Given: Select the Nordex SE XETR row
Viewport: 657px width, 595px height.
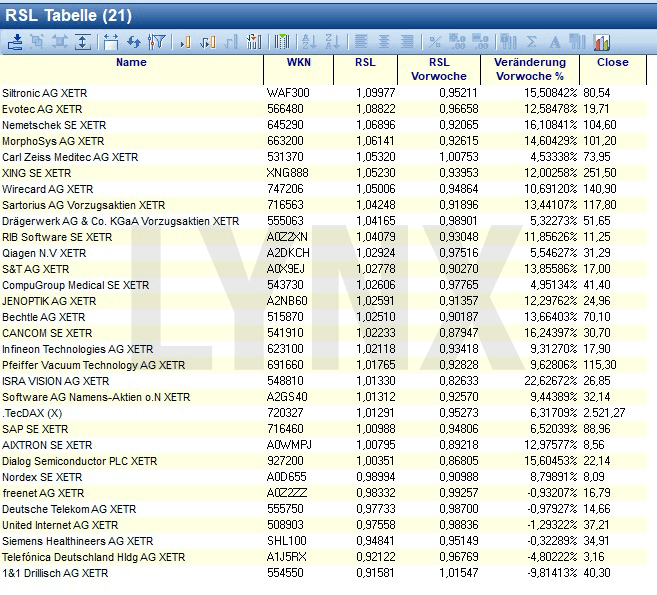Looking at the screenshot, I should (x=323, y=477).
